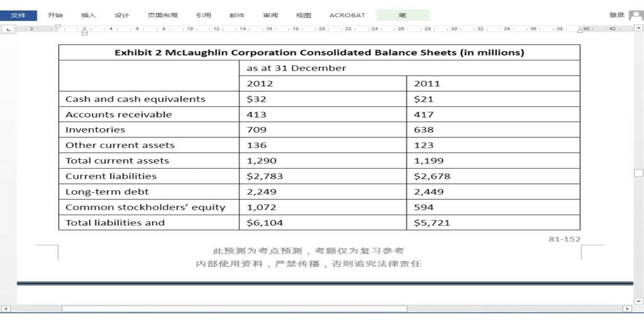Click the right indent marker on ruler
644x322 pixels.
click(x=580, y=30)
